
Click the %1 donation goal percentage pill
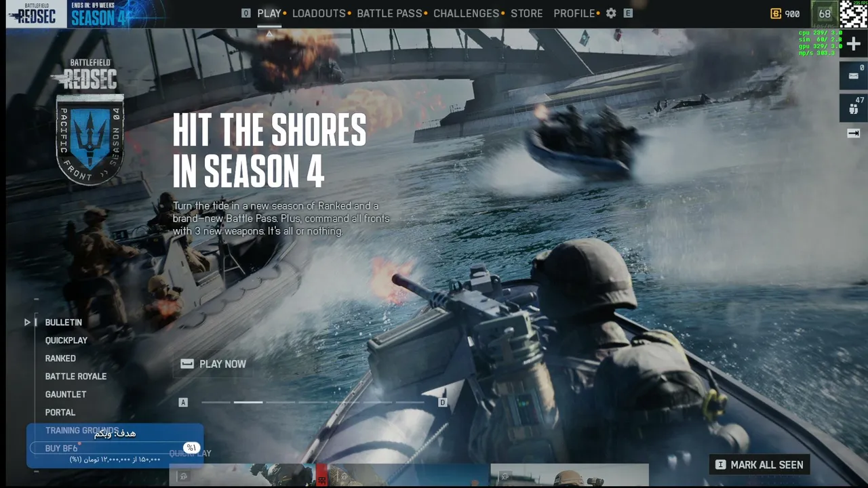pos(191,448)
